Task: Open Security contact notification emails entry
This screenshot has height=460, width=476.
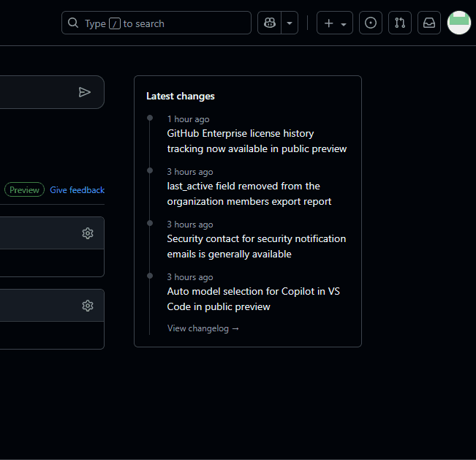Action: [x=256, y=246]
